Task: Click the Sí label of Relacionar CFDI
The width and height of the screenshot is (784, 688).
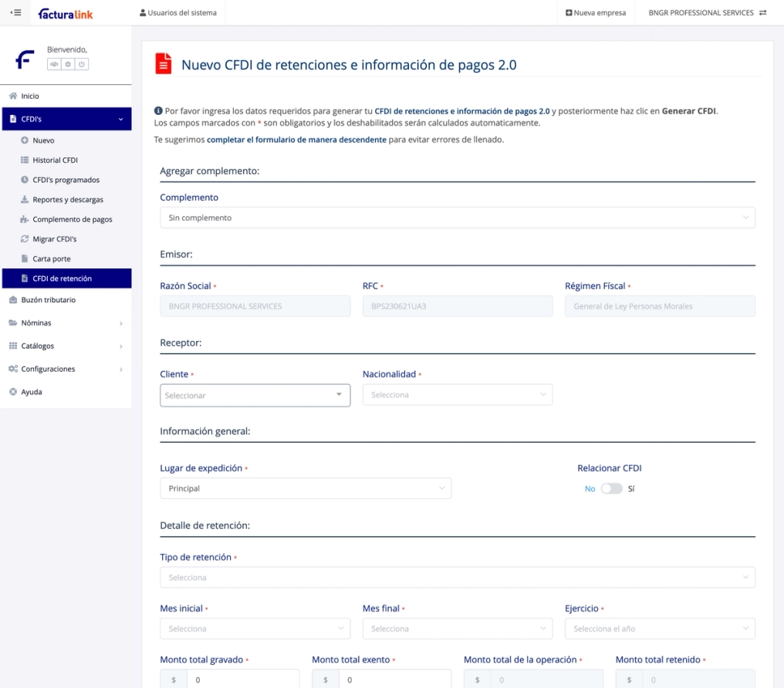Action: pyautogui.click(x=631, y=489)
